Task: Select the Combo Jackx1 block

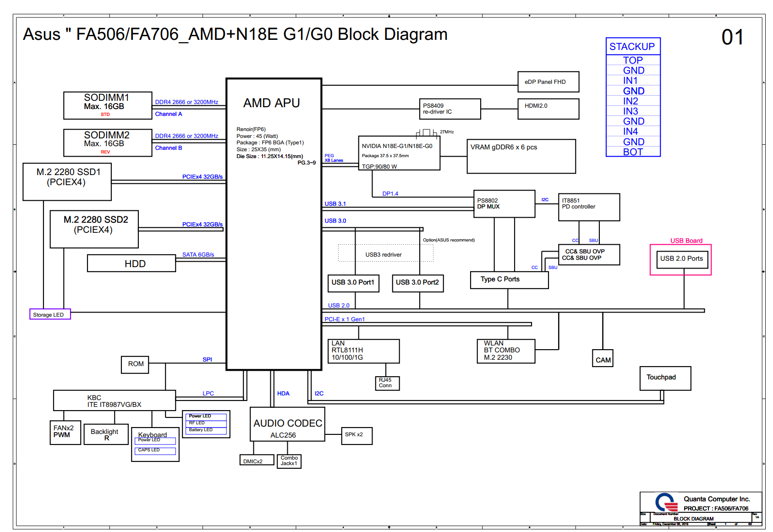Action: click(289, 461)
